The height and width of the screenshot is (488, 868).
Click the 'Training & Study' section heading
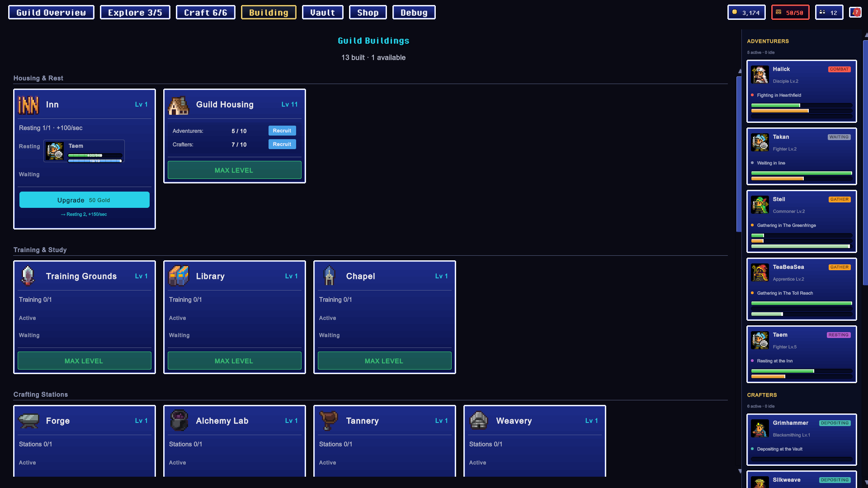click(40, 250)
